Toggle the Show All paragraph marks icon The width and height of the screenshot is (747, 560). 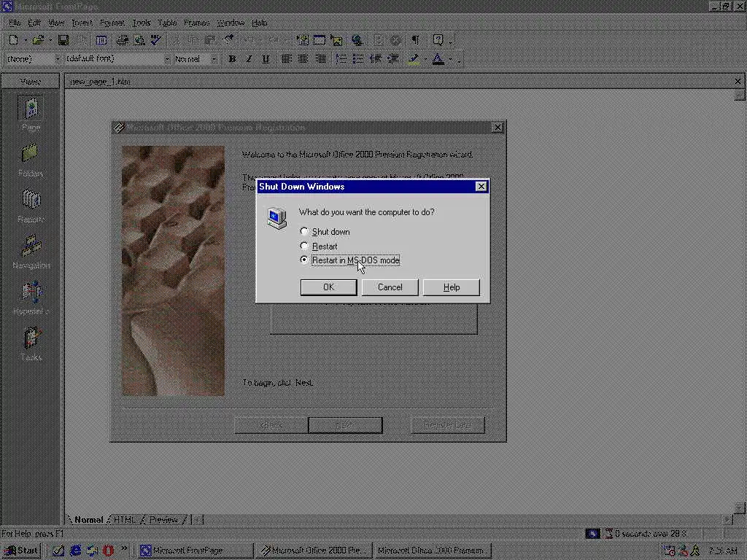tap(415, 41)
